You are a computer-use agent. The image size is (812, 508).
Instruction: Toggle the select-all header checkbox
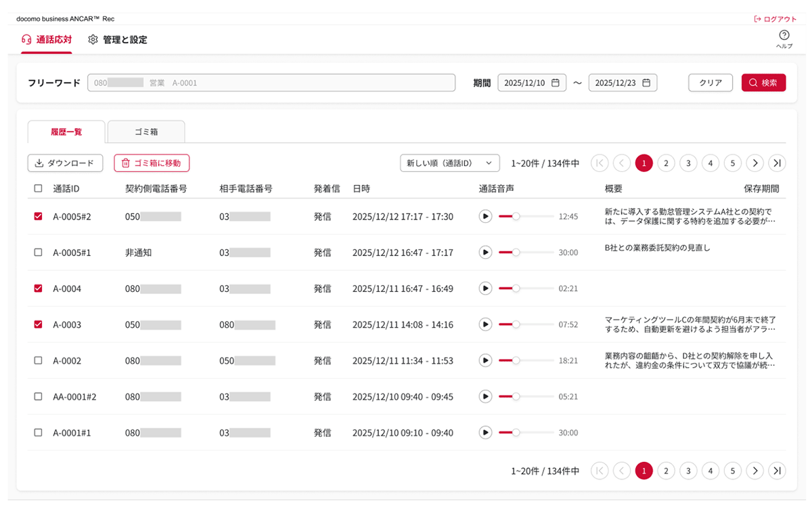pos(38,188)
